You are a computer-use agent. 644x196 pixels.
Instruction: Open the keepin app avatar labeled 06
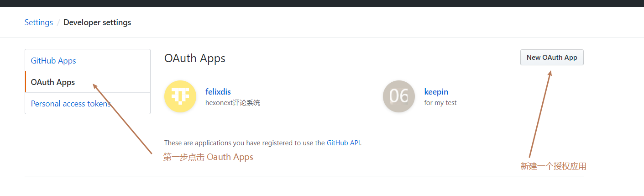[399, 96]
